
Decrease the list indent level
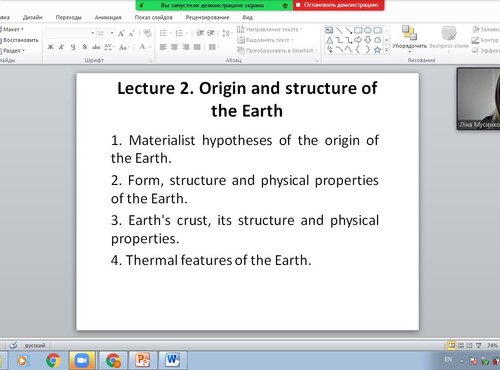[200, 33]
